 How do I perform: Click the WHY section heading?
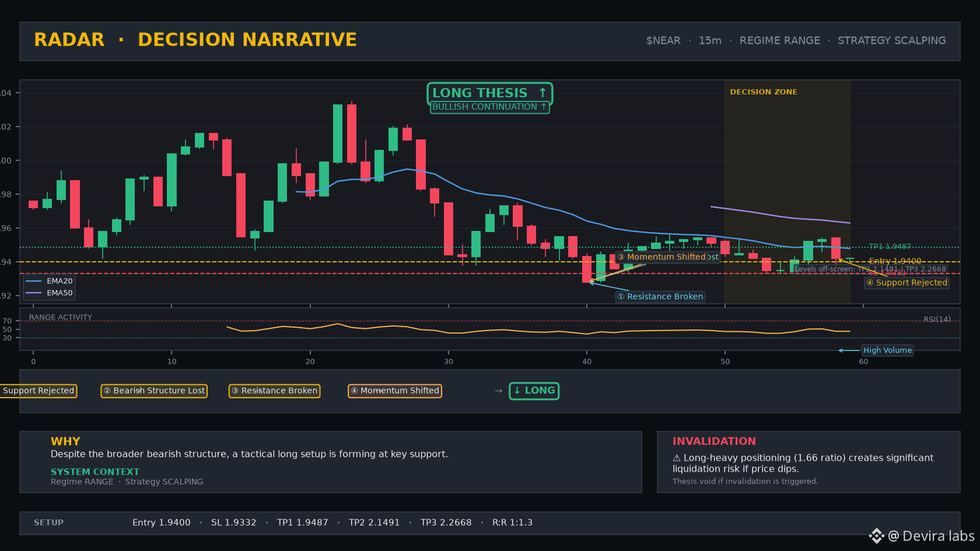(x=65, y=441)
